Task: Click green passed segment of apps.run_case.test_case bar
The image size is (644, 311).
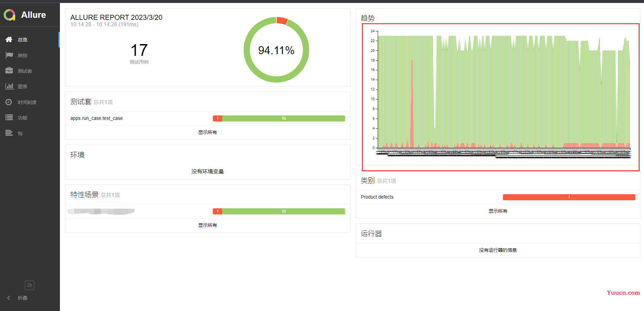Action: (283, 118)
